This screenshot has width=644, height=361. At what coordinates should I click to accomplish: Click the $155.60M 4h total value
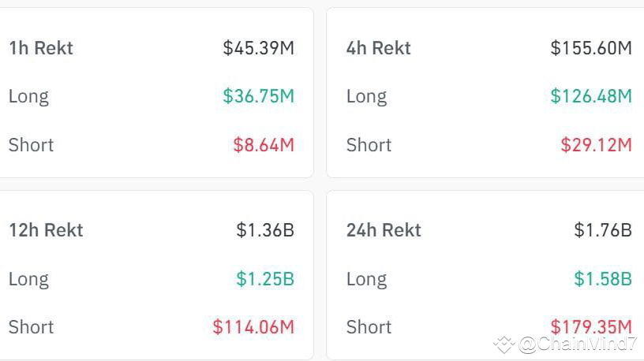pyautogui.click(x=591, y=48)
